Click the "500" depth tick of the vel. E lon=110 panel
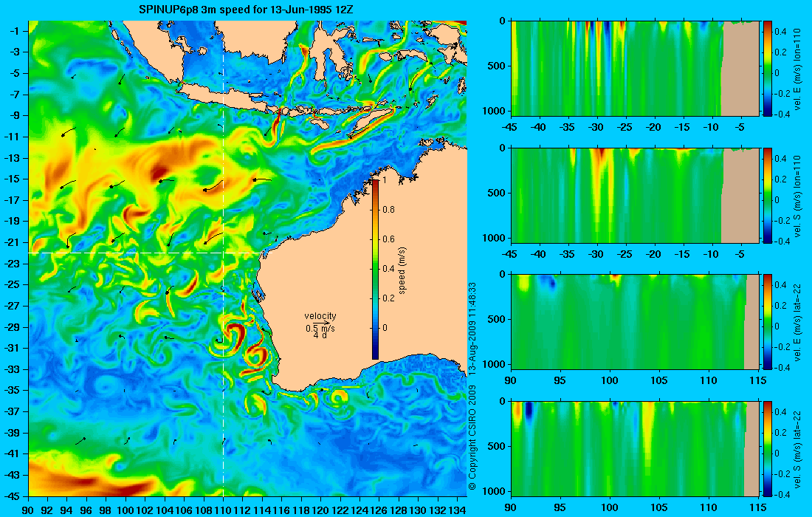Screen dimensions: 812x517 coord(496,66)
